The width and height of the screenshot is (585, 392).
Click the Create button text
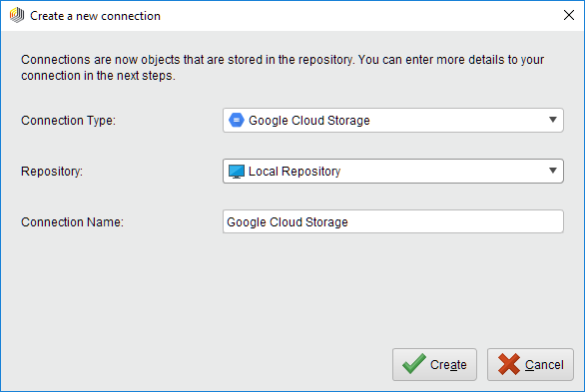(448, 364)
